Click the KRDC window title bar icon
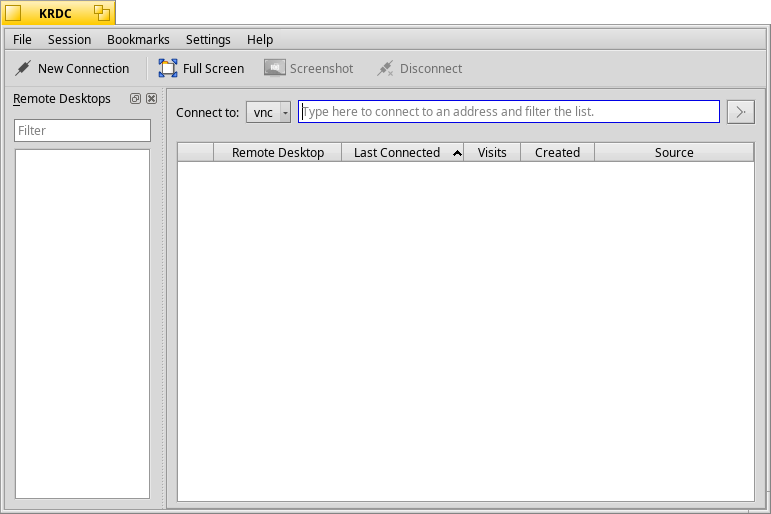This screenshot has width=771, height=514. (13, 13)
